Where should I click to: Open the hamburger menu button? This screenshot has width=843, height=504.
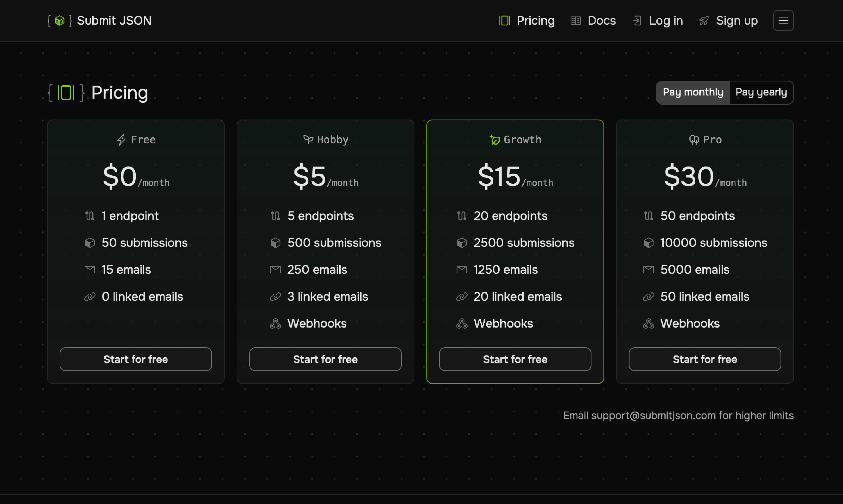[x=783, y=21]
